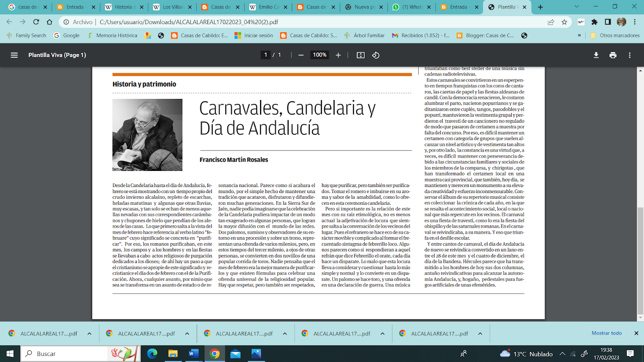Print the PDF document
This screenshot has width=644, height=362.
point(613,55)
